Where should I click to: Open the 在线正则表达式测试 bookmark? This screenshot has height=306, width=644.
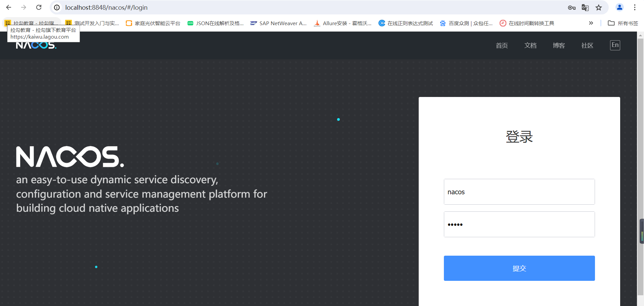pos(406,23)
